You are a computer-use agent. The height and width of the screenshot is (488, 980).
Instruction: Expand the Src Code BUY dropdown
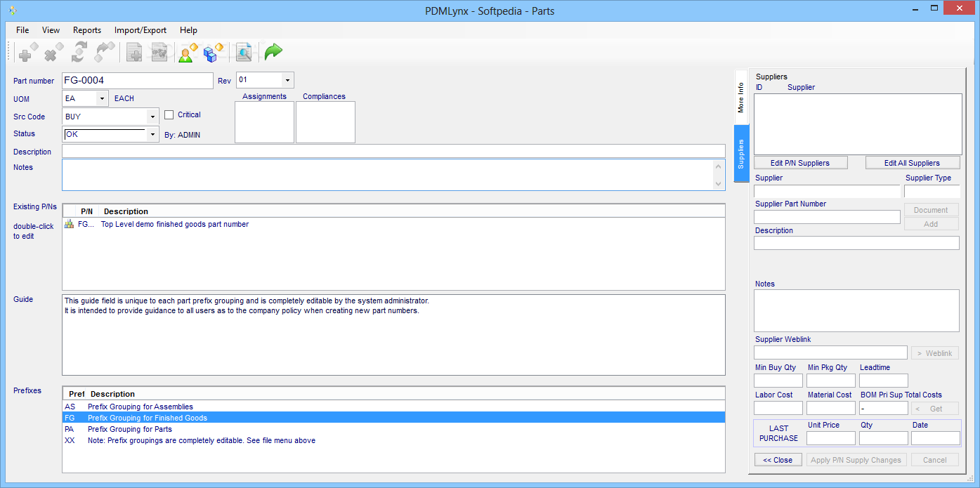152,116
